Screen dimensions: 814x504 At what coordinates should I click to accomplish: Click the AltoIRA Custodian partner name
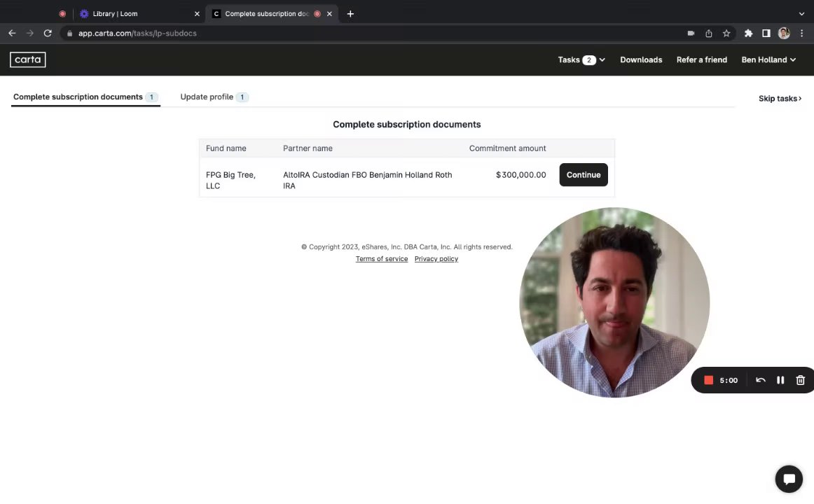coord(367,181)
